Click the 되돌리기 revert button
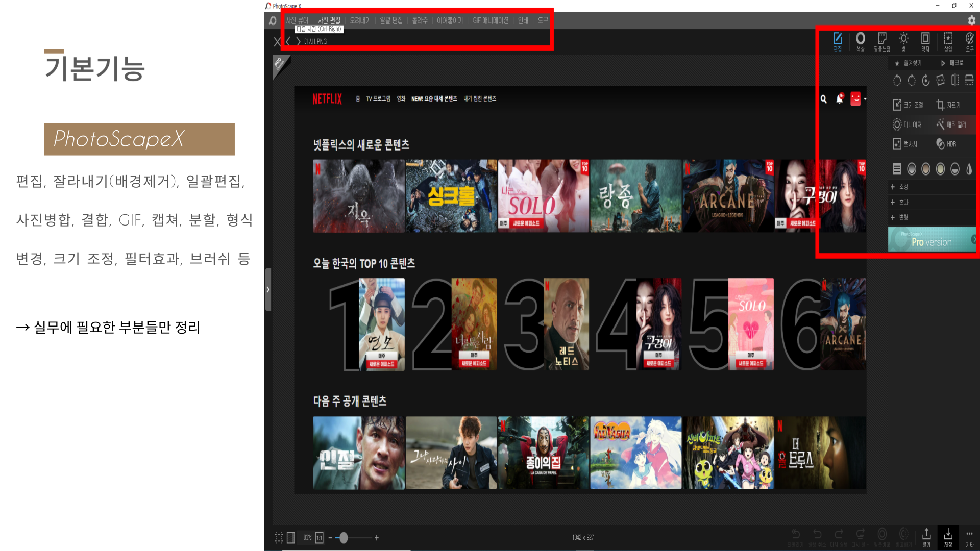This screenshot has height=551, width=980. click(795, 538)
